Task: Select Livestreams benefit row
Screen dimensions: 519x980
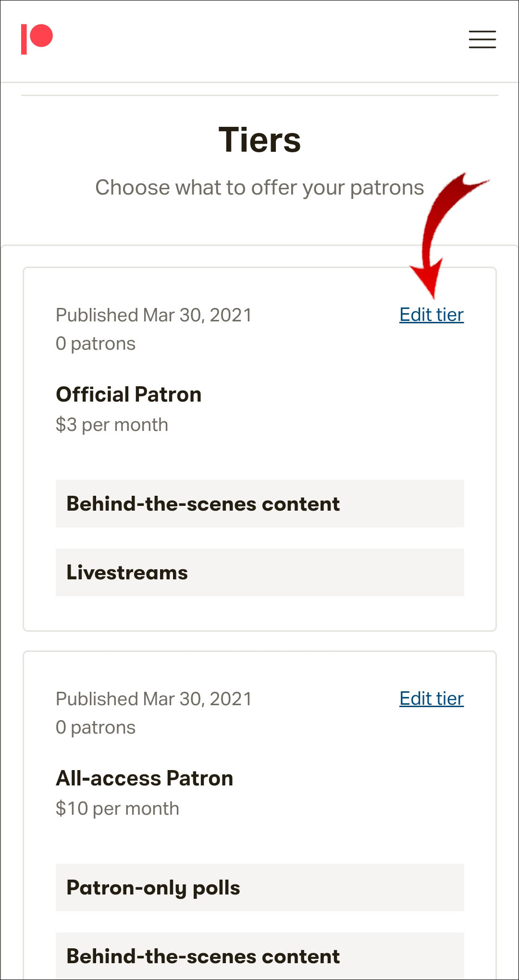Action: click(259, 573)
